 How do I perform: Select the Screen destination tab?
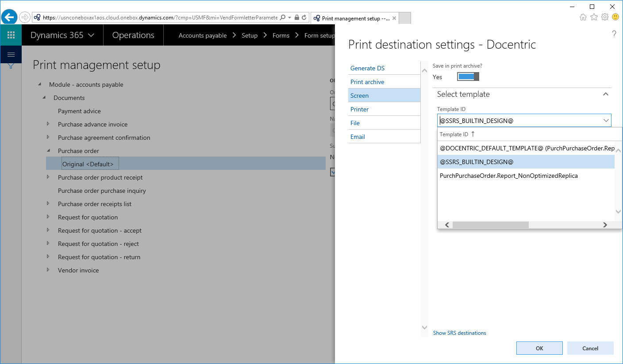tap(384, 96)
